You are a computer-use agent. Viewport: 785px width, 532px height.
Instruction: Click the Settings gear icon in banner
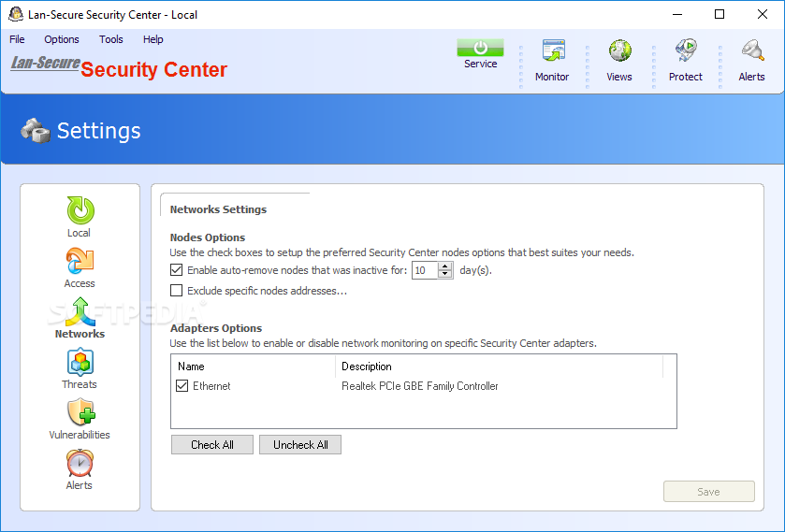pos(35,131)
